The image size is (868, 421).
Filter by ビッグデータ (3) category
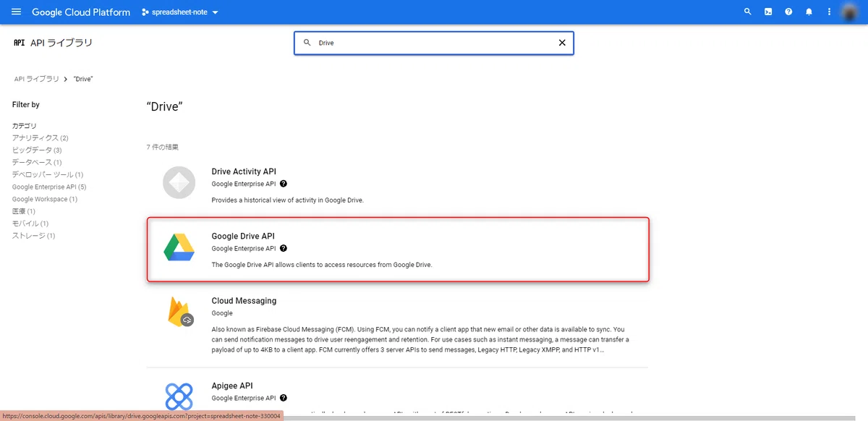37,150
